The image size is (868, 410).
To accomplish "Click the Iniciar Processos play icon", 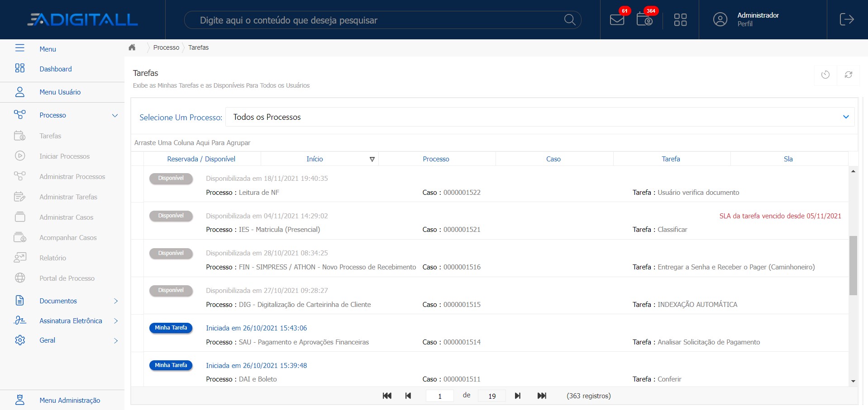I will [x=20, y=156].
